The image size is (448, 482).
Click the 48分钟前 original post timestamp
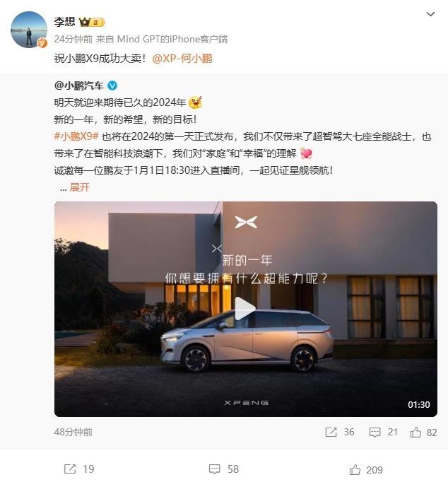point(73,432)
